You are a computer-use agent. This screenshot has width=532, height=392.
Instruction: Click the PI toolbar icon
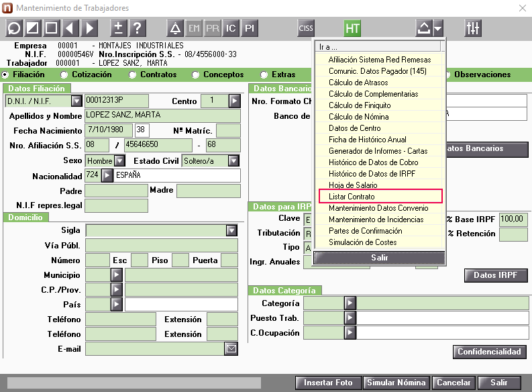[x=250, y=28]
